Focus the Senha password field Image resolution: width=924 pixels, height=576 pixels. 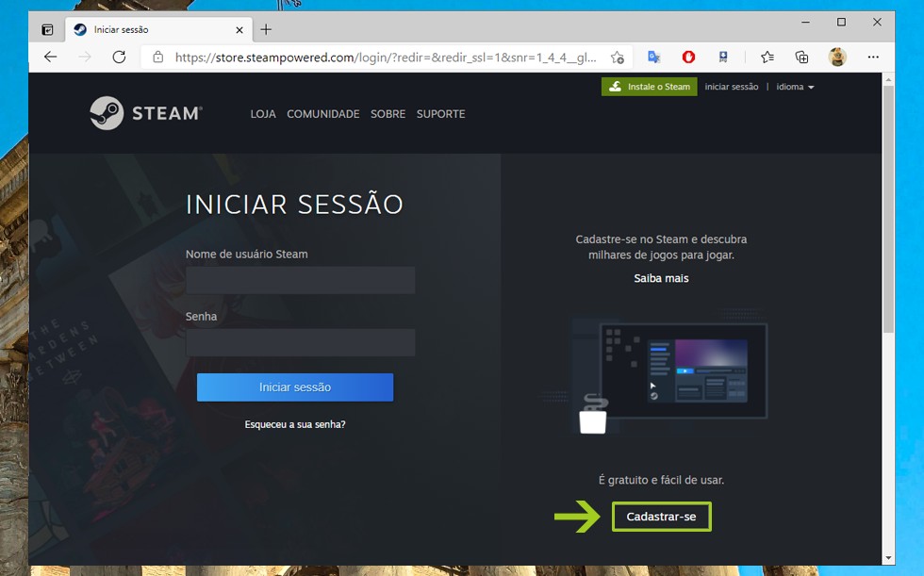(x=301, y=342)
